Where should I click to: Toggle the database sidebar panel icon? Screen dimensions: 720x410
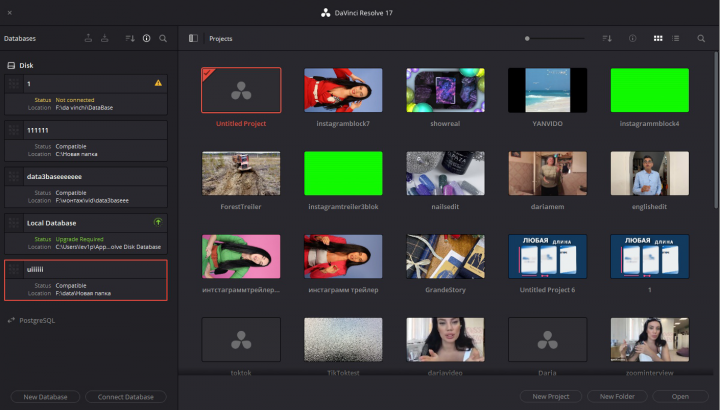tap(193, 39)
